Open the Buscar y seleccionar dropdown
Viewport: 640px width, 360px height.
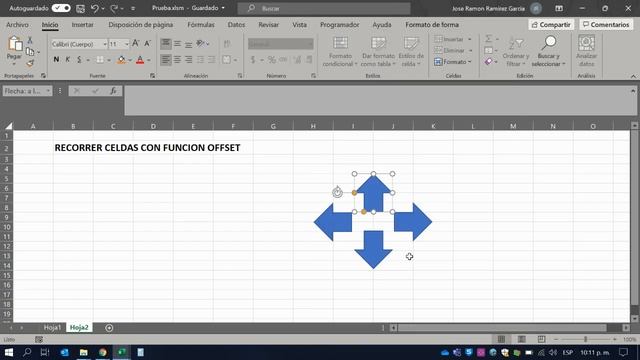(549, 52)
